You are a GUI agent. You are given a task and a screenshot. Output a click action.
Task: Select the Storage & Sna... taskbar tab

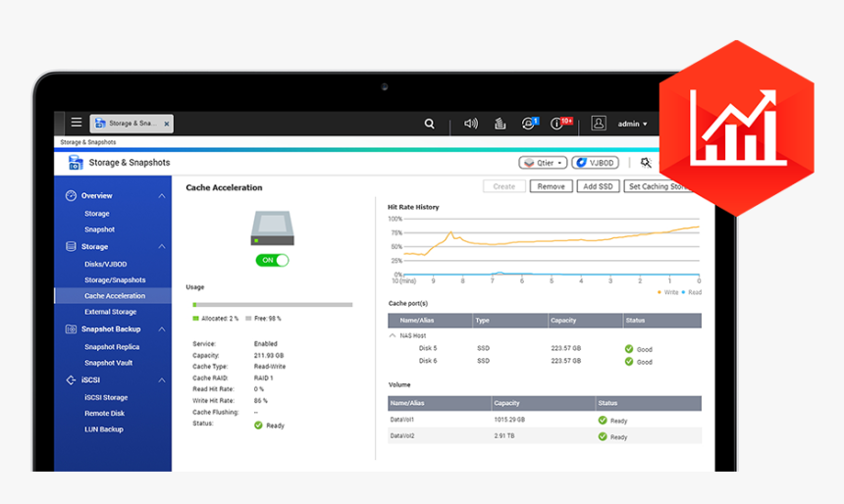[132, 124]
